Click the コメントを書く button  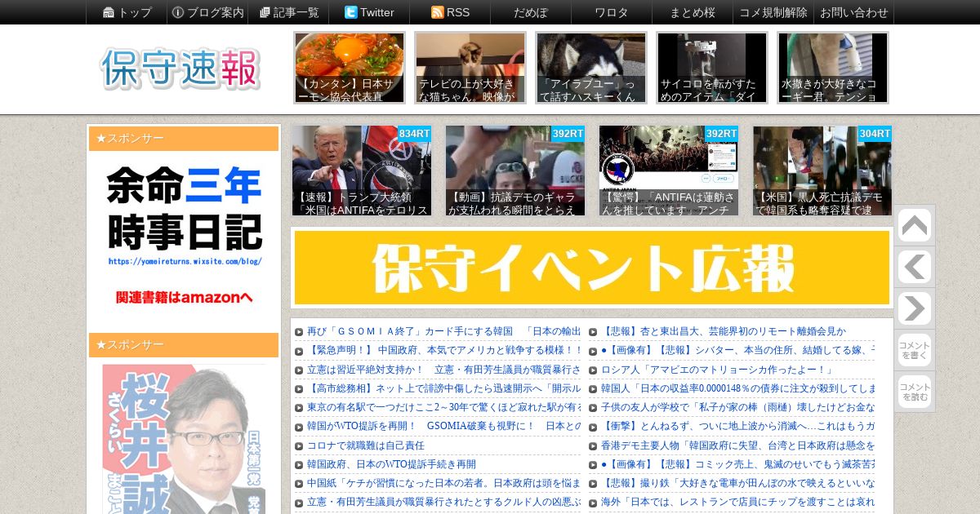click(x=914, y=350)
